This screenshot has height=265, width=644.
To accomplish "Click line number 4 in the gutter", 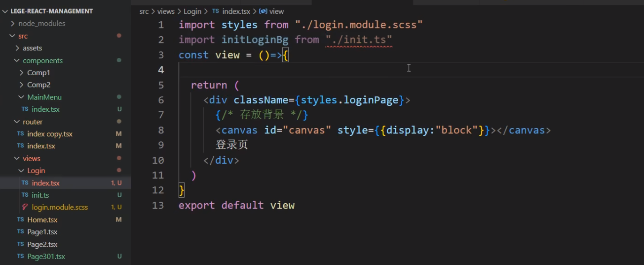I will (161, 70).
